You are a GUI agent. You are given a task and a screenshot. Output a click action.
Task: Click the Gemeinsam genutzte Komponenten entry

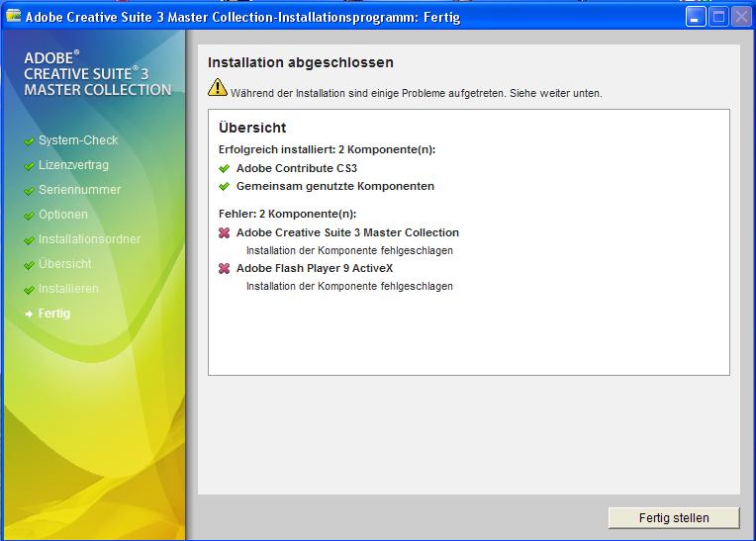point(335,186)
